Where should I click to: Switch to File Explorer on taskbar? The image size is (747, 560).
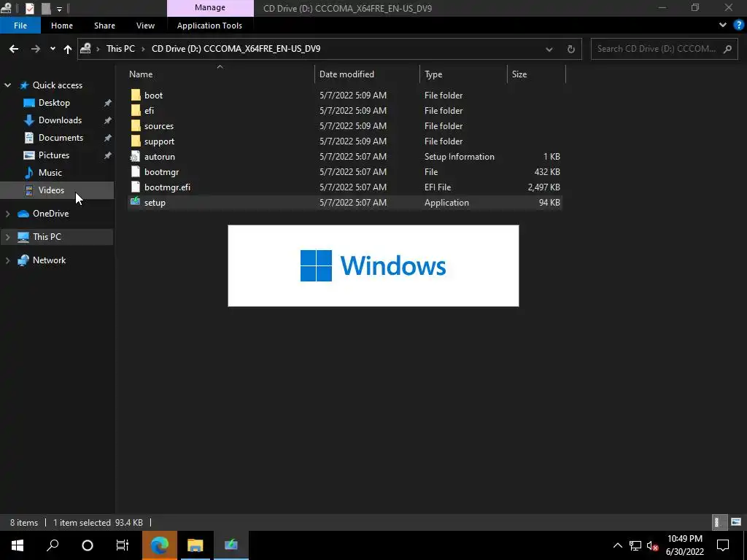point(196,545)
